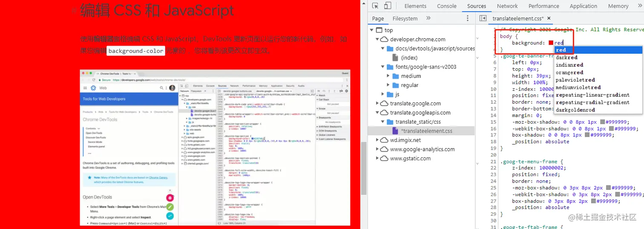Click the js folder icon
Screen dimensions: 644x229
[x=390, y=94]
